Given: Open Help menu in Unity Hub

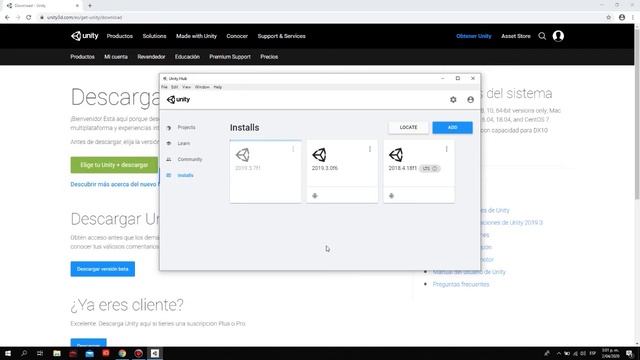Looking at the screenshot, I should 218,87.
